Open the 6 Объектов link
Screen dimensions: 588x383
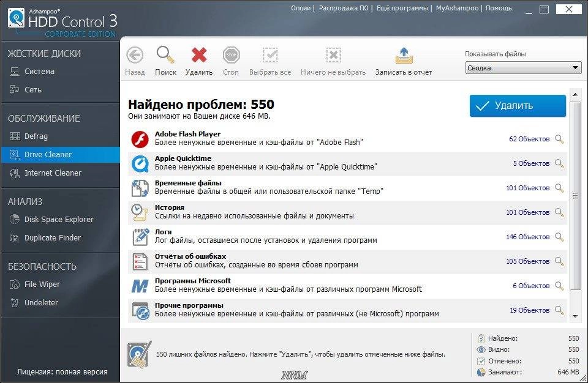coord(531,286)
